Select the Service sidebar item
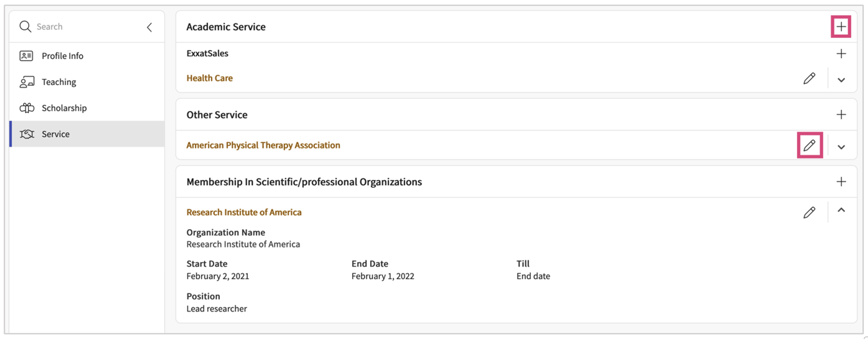This screenshot has height=339, width=868. pyautogui.click(x=55, y=134)
